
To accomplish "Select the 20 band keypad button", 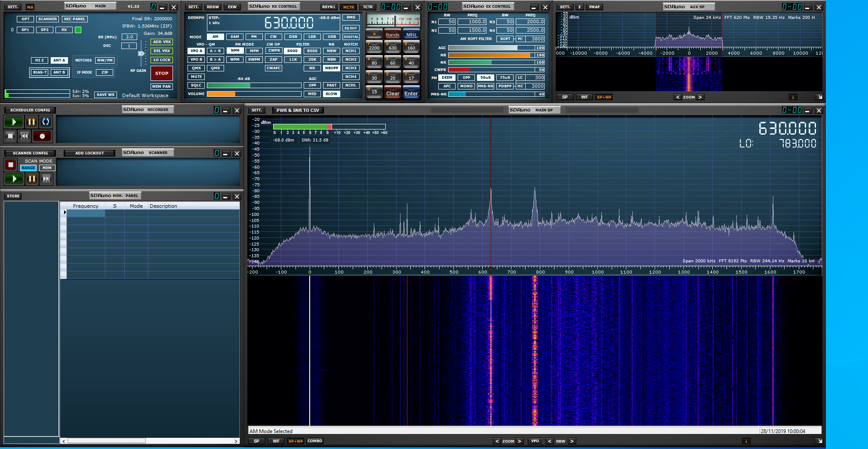I will click(x=393, y=76).
